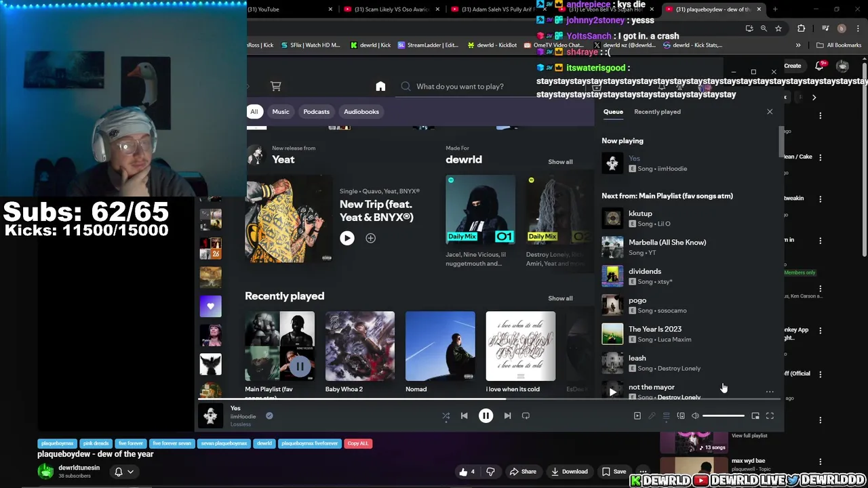Screen dimensions: 868x488
Task: Click the Spotify volume slider
Action: coord(723,415)
